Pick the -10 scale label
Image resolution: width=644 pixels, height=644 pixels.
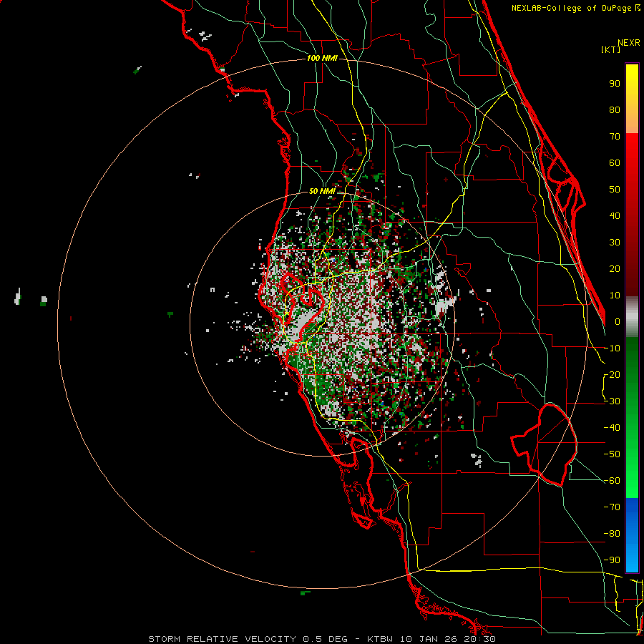pos(612,348)
